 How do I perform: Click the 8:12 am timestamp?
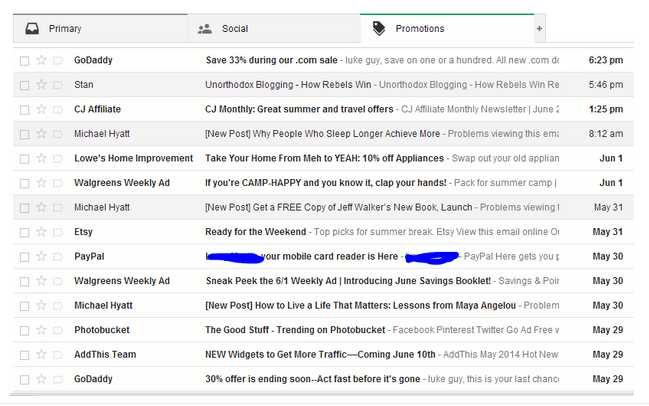click(x=606, y=133)
